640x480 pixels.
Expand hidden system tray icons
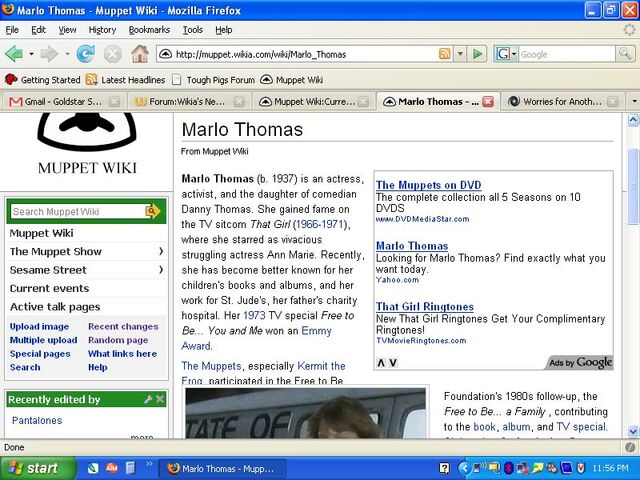[x=463, y=468]
